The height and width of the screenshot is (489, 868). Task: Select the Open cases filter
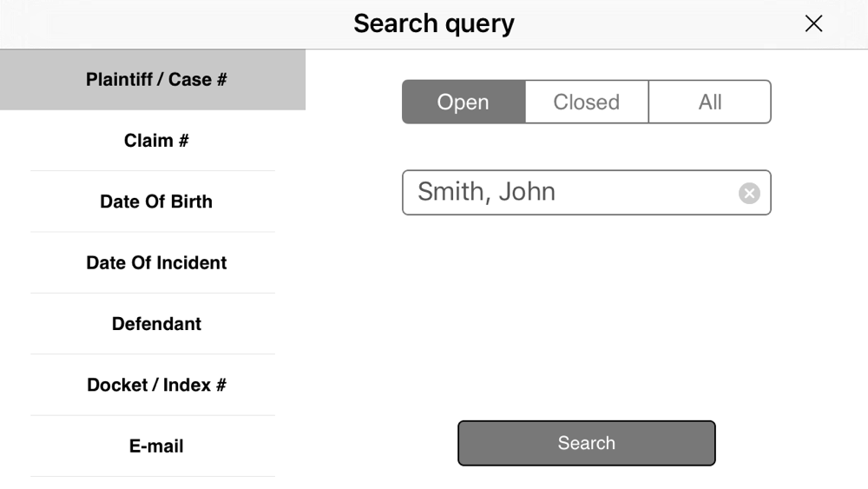coord(464,102)
